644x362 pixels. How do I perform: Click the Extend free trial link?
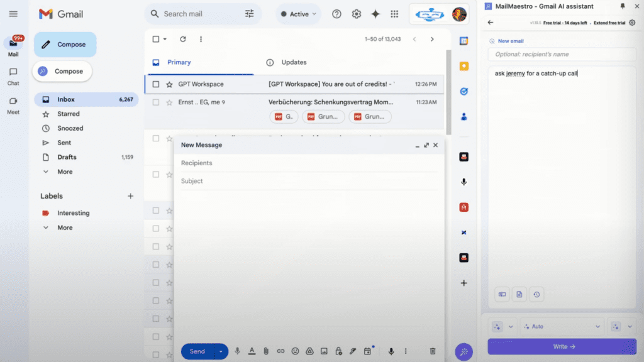point(609,23)
